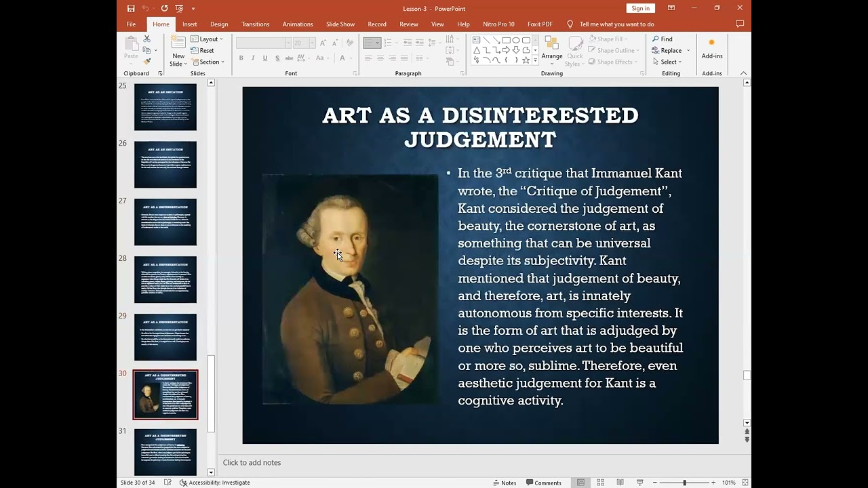Image resolution: width=868 pixels, height=488 pixels.
Task: Toggle Italic formatting
Action: point(253,58)
